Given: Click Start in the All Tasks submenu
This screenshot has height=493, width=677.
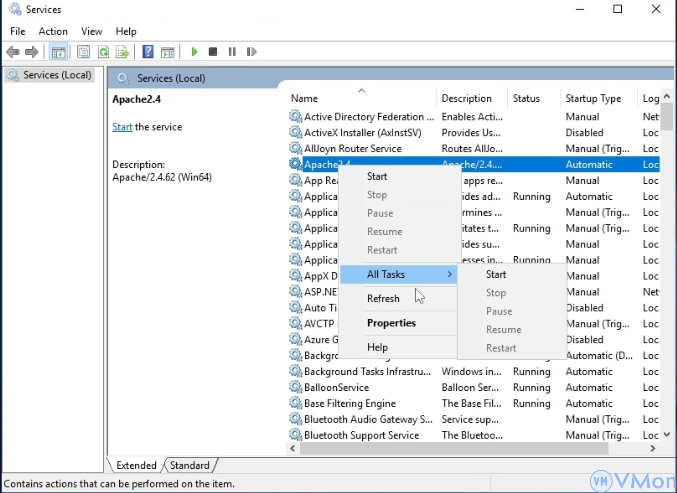Looking at the screenshot, I should (496, 274).
